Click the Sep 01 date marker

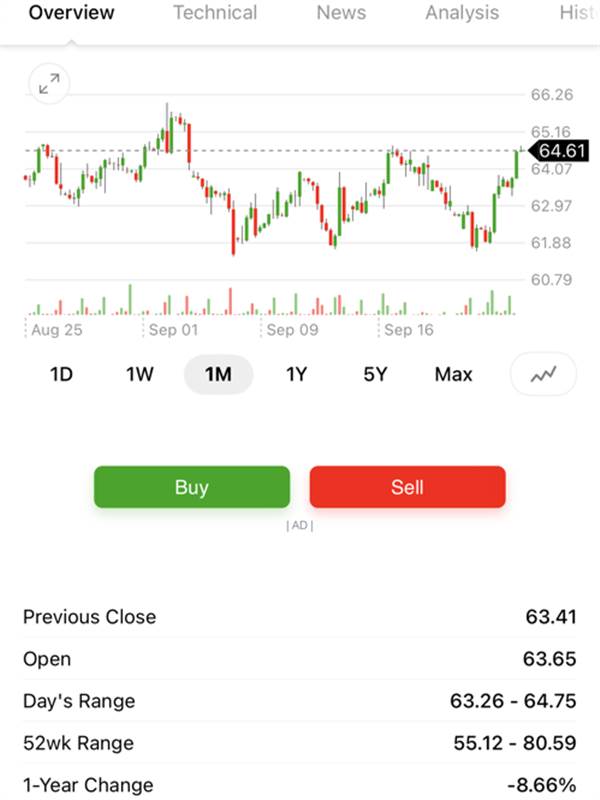point(173,330)
